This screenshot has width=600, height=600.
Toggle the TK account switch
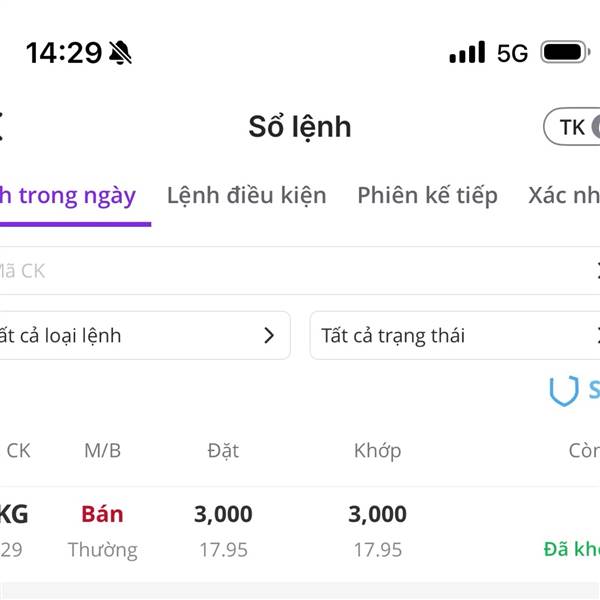[576, 127]
